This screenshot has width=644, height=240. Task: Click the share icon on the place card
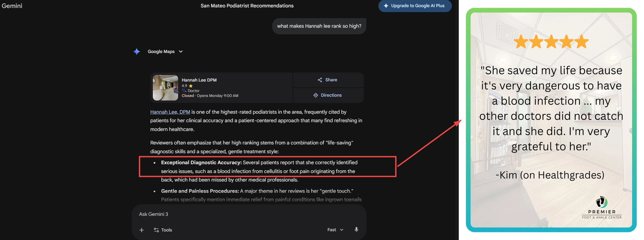pyautogui.click(x=320, y=80)
